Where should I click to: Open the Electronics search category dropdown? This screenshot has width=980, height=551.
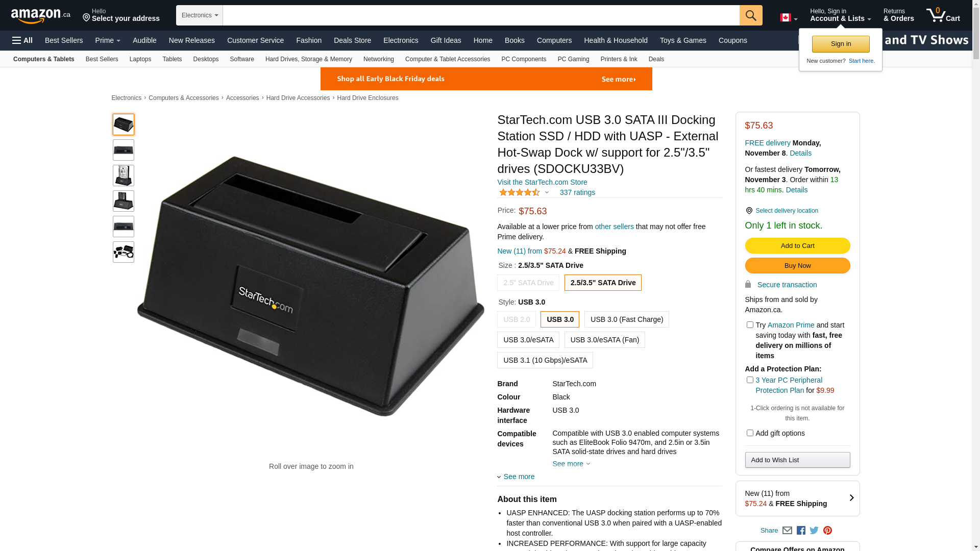pyautogui.click(x=200, y=15)
